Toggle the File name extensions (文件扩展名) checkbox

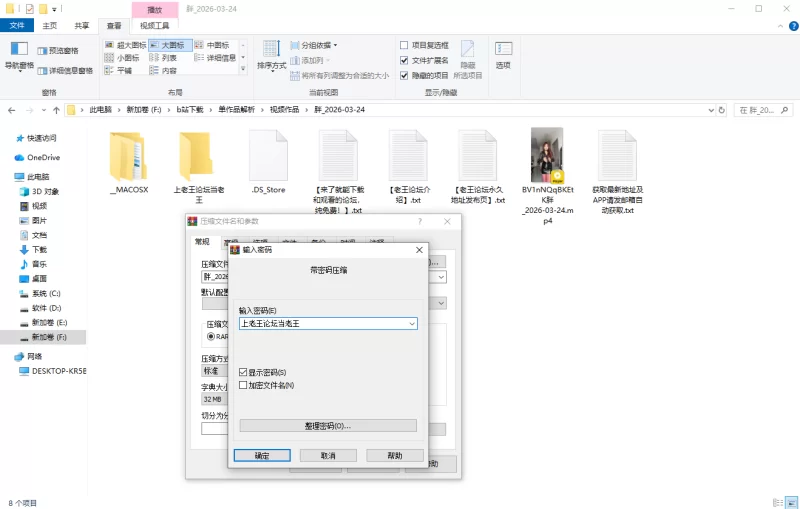(x=404, y=60)
